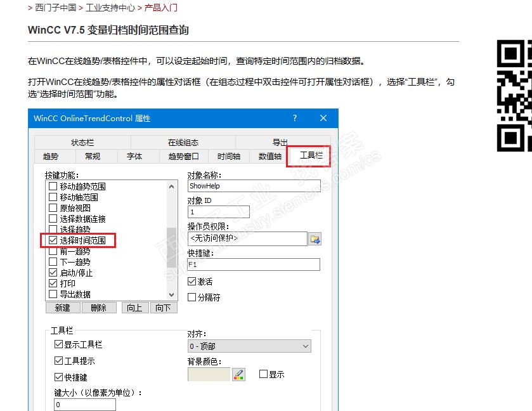
Task: Switch to the 字体 tab
Action: coord(134,156)
